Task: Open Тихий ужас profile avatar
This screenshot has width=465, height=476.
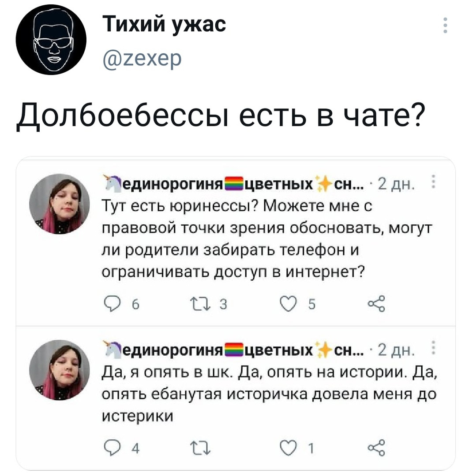Action: click(51, 40)
